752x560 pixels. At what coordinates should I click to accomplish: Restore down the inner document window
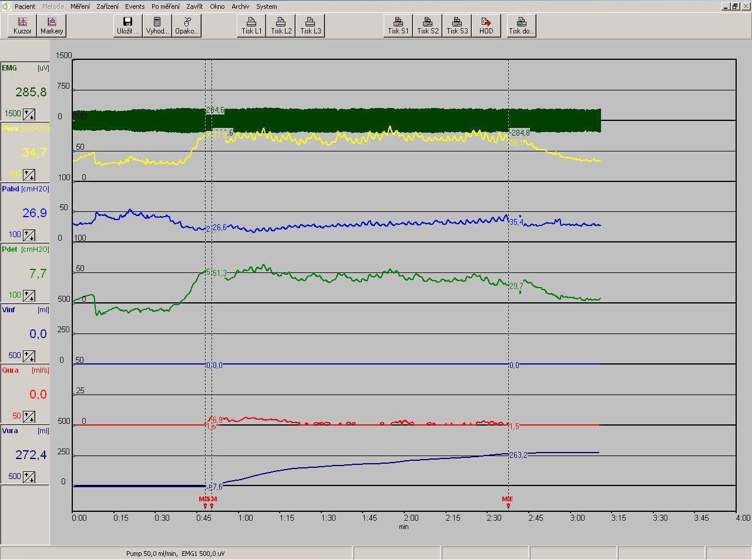(x=735, y=6)
